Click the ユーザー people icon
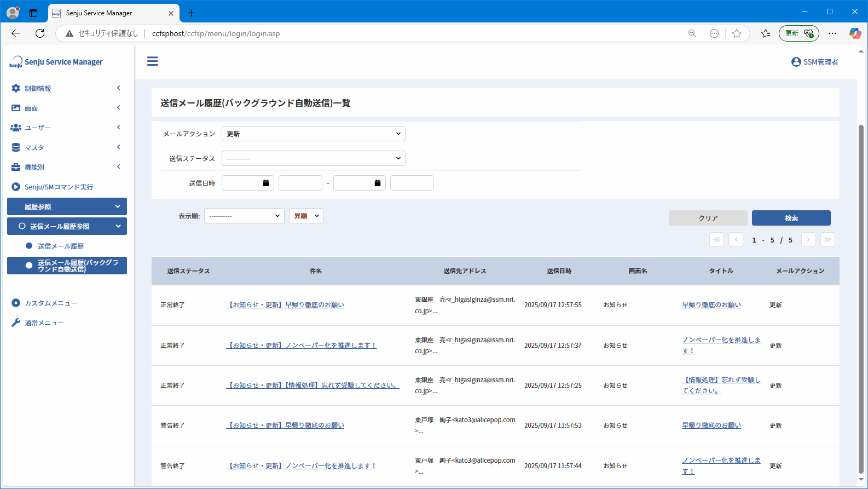Screen dimensions: 868x489 pos(16,128)
